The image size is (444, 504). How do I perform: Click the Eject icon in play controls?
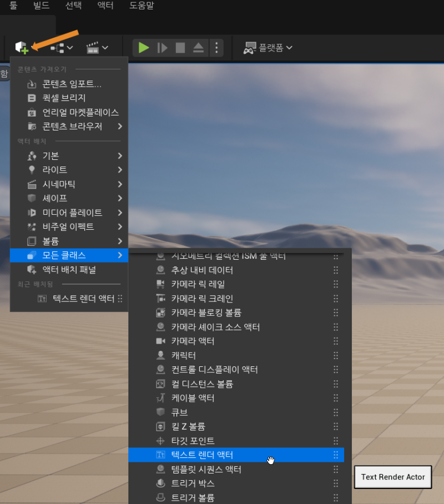pyautogui.click(x=198, y=48)
